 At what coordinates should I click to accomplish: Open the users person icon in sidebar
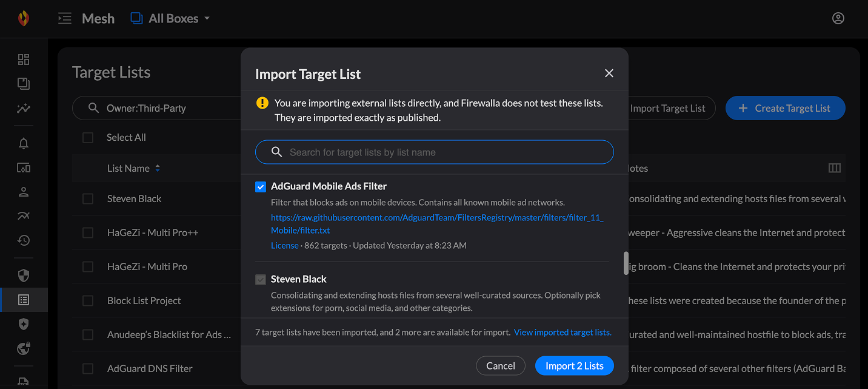(24, 192)
